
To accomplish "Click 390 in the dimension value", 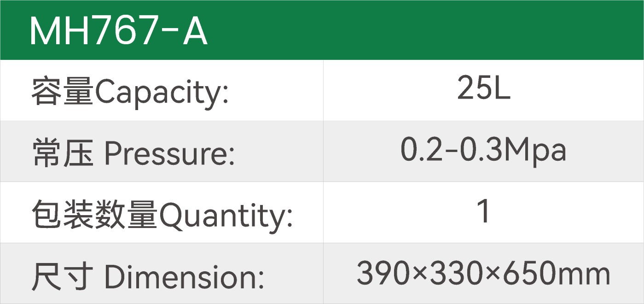I will [383, 274].
